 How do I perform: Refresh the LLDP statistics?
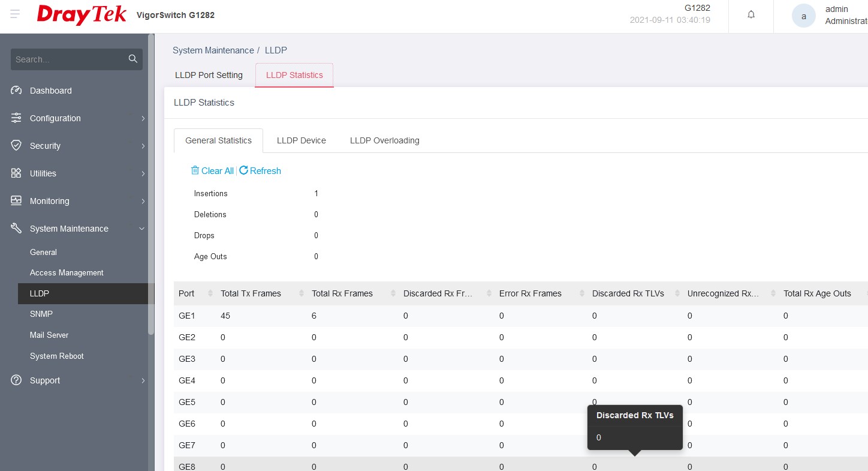pyautogui.click(x=260, y=171)
